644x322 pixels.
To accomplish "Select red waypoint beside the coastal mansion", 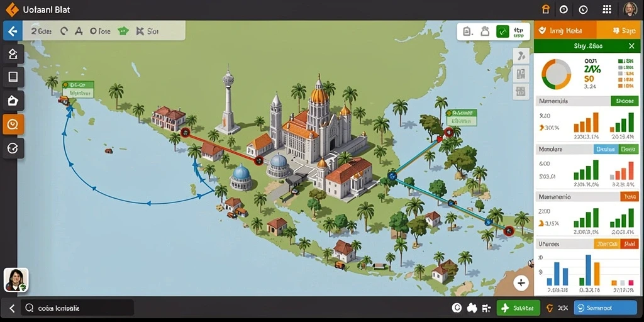I will click(186, 132).
